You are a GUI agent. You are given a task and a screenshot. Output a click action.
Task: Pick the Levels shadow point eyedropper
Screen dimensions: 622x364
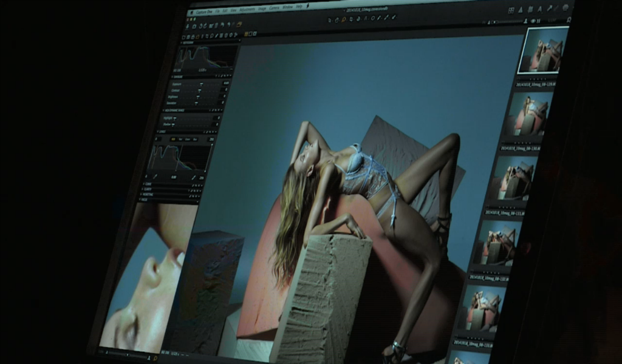click(x=155, y=177)
